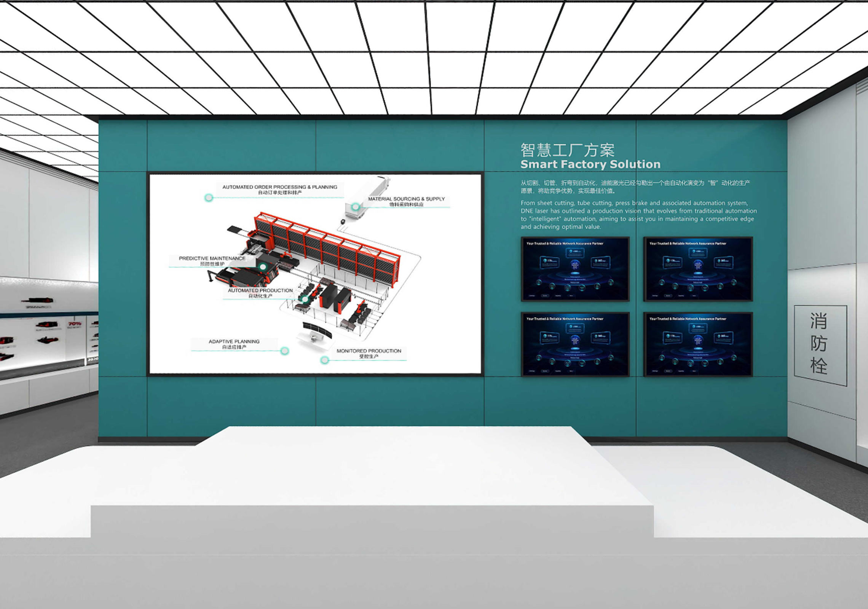Screen dimensions: 868x609
Task: Click the Predictive Maintenance hotspot circle
Action: (x=262, y=267)
